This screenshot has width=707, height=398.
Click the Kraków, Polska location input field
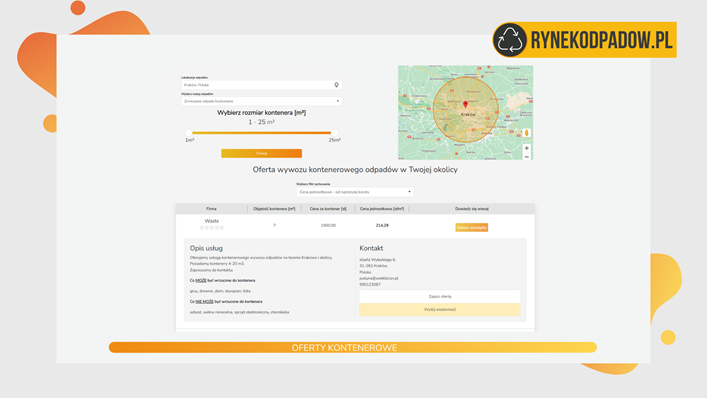pos(262,85)
